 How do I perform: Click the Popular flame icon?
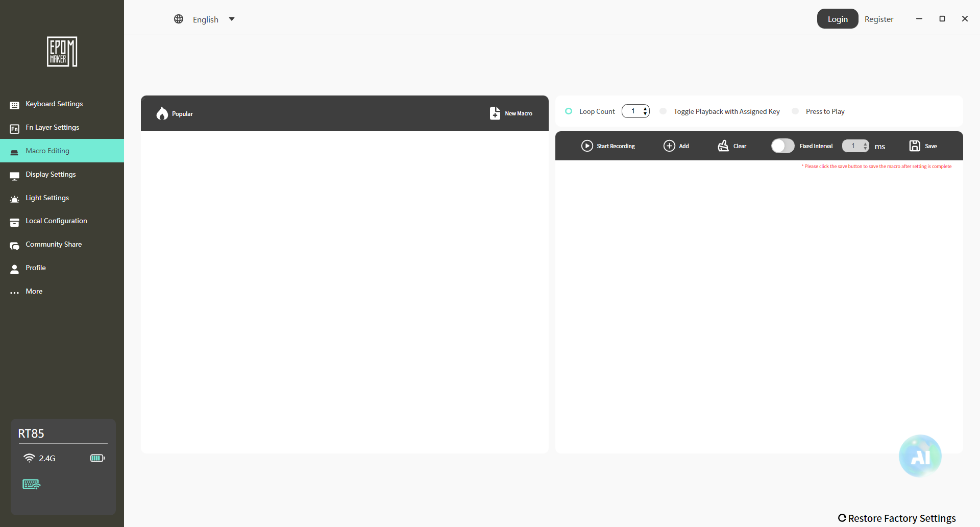coord(162,113)
